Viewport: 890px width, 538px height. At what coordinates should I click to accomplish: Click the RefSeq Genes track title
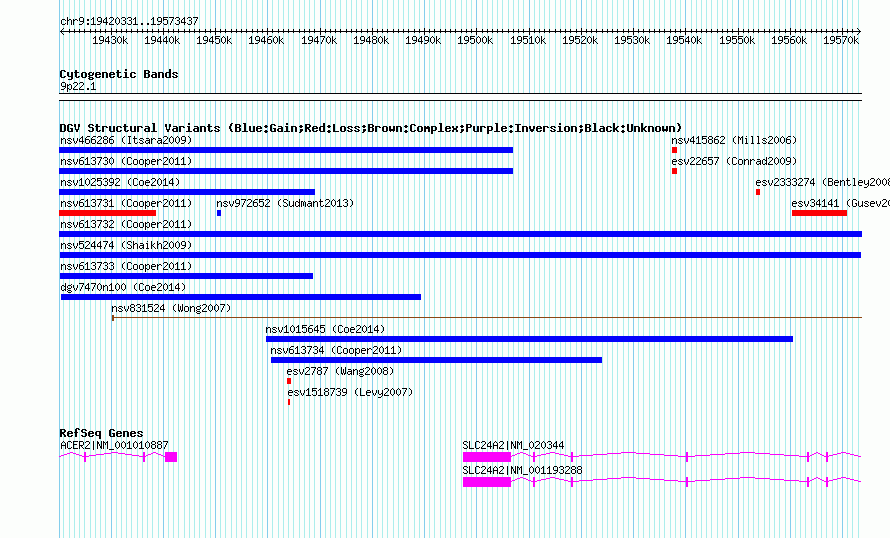(x=101, y=433)
